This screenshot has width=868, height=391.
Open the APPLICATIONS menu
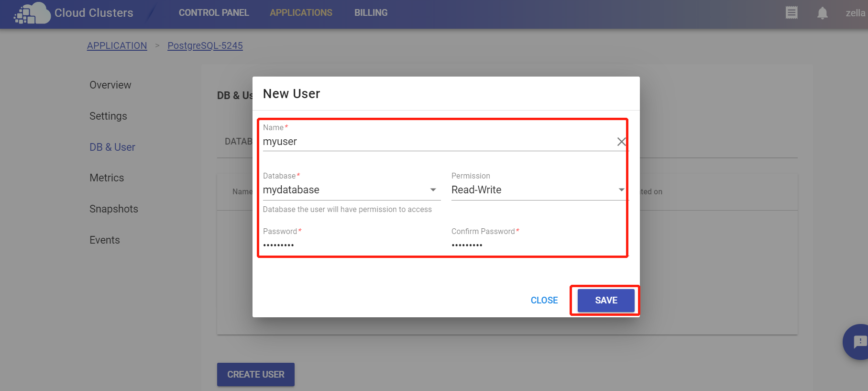301,13
